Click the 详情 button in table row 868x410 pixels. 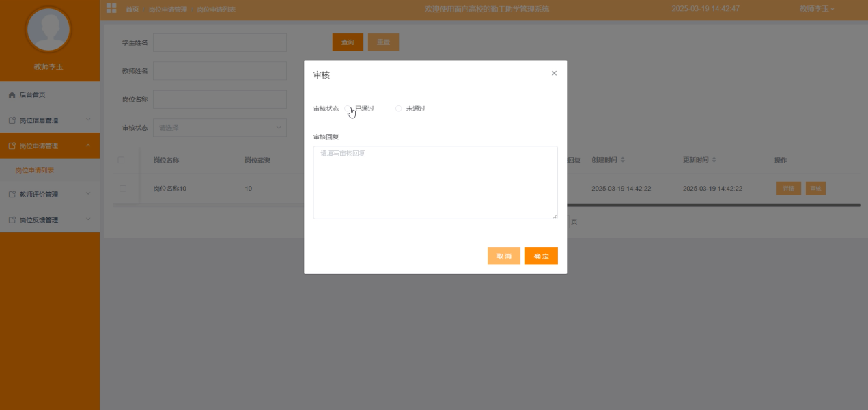click(x=789, y=188)
